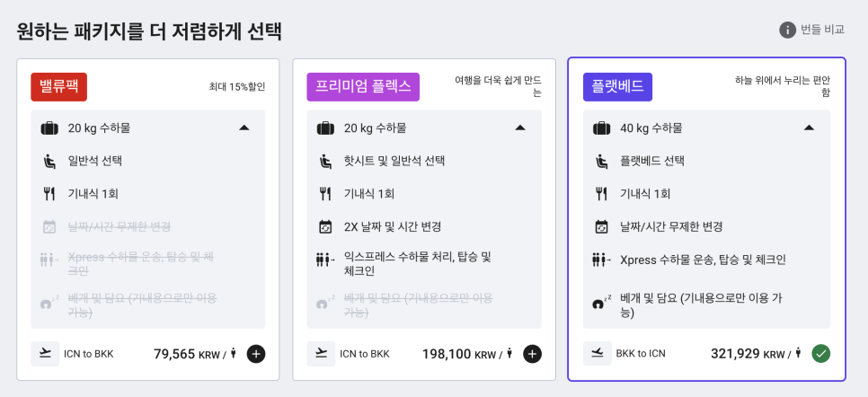Click the info icon beside 번들 비교
Image resolution: width=868 pixels, height=397 pixels.
tap(787, 30)
